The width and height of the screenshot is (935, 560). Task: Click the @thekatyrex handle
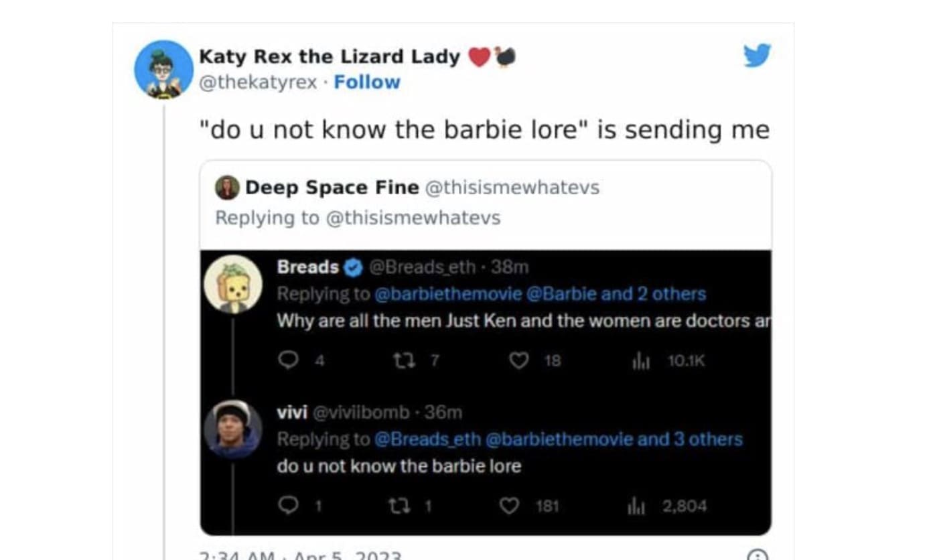click(258, 82)
